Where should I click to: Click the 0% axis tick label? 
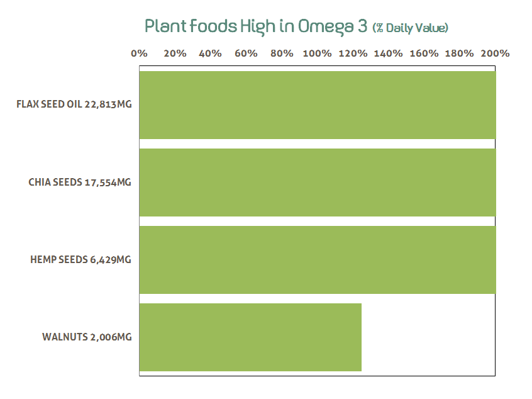[x=139, y=53]
